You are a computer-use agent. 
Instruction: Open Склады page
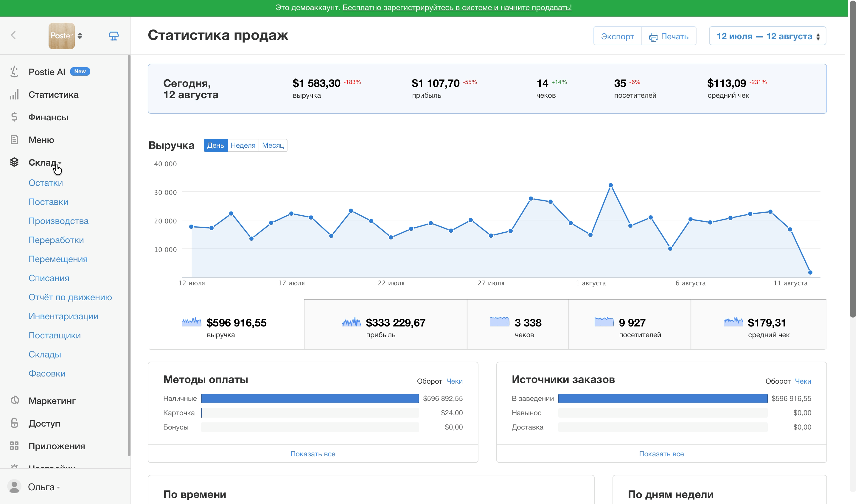[x=45, y=354]
